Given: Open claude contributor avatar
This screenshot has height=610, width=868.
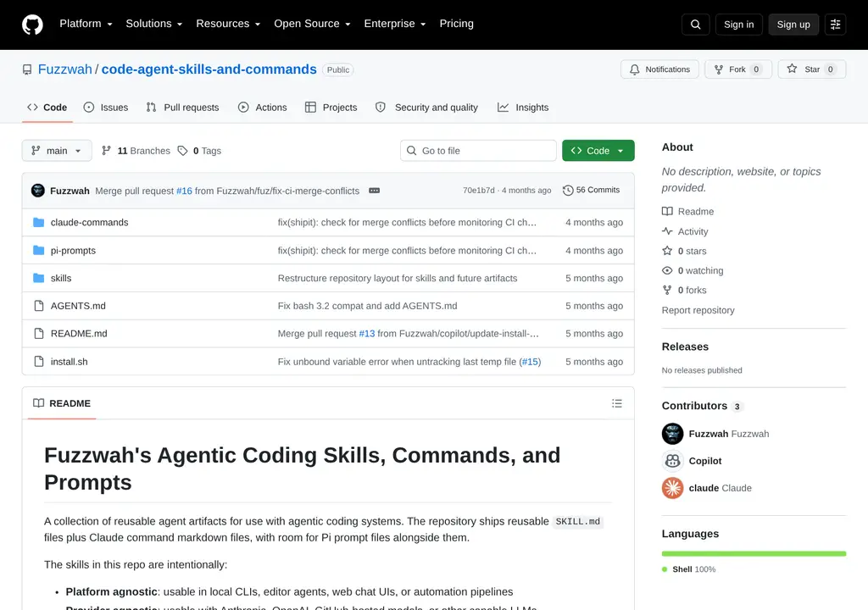Looking at the screenshot, I should pyautogui.click(x=672, y=488).
